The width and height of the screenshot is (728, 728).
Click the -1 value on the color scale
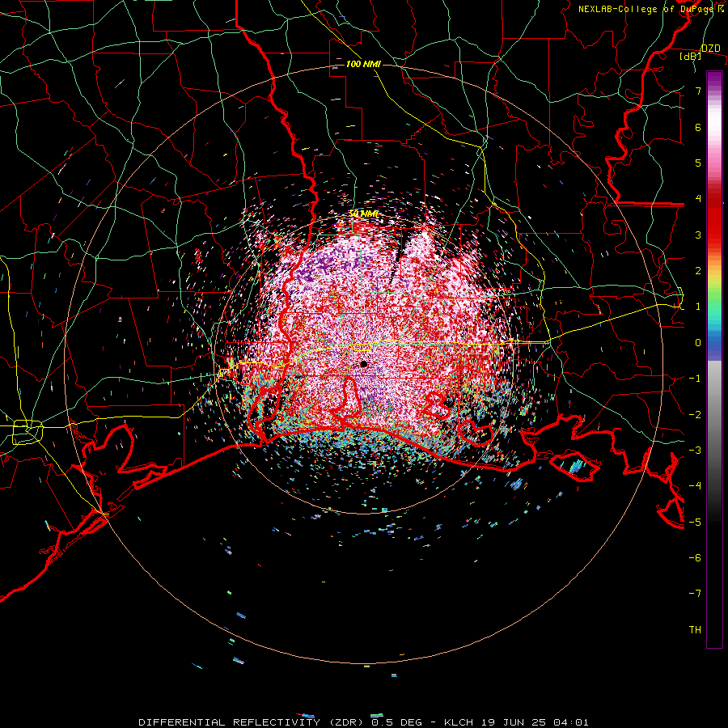(x=695, y=379)
